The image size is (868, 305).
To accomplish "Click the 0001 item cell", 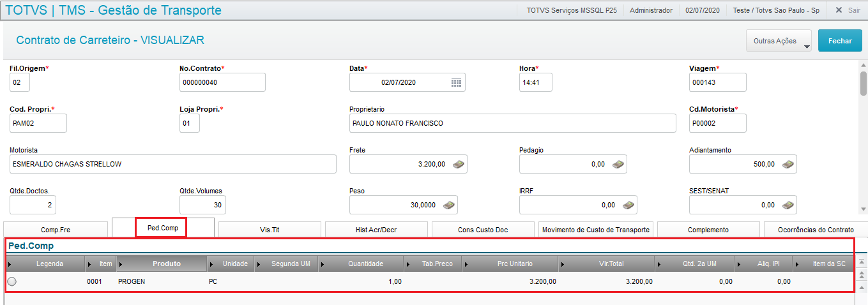I will [95, 281].
